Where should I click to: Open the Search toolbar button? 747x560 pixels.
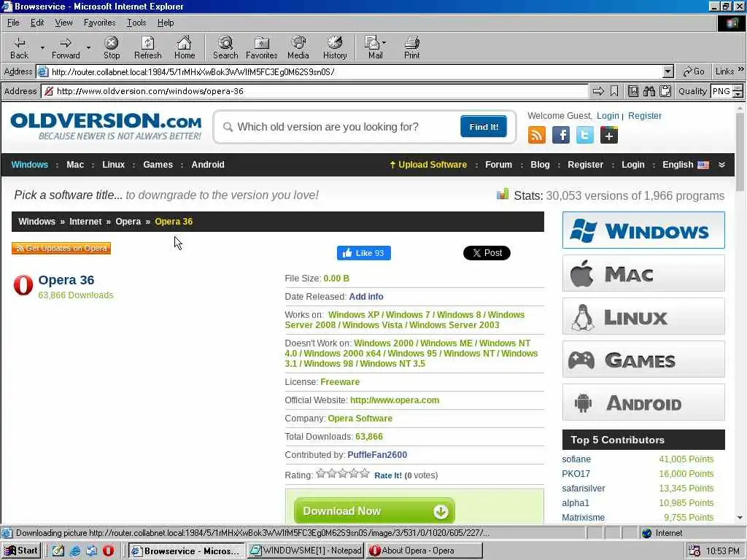(x=225, y=47)
